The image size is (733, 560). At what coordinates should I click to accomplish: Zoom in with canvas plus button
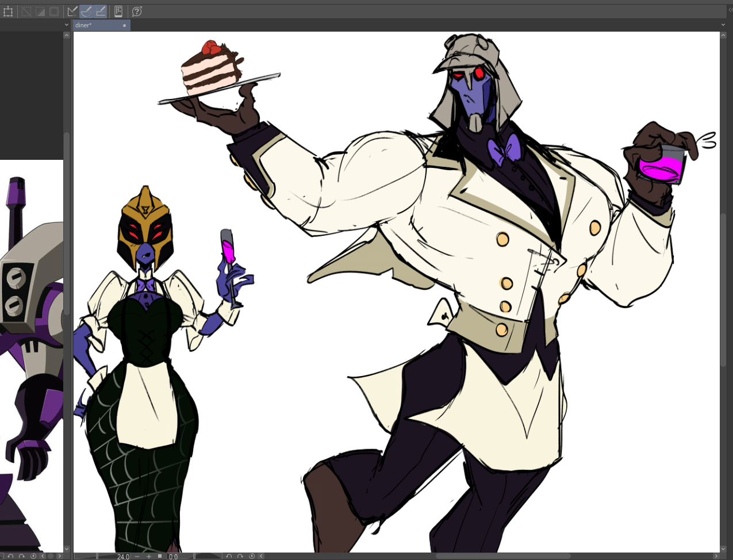coord(149,556)
